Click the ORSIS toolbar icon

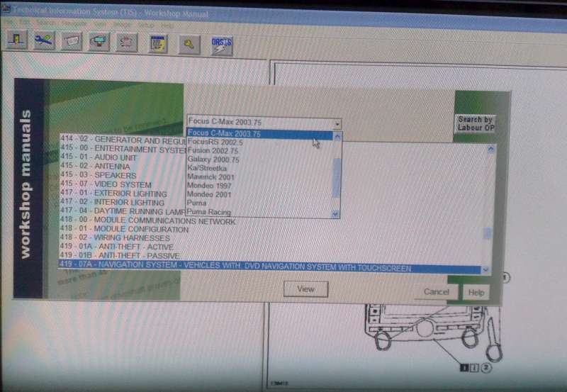pyautogui.click(x=221, y=45)
